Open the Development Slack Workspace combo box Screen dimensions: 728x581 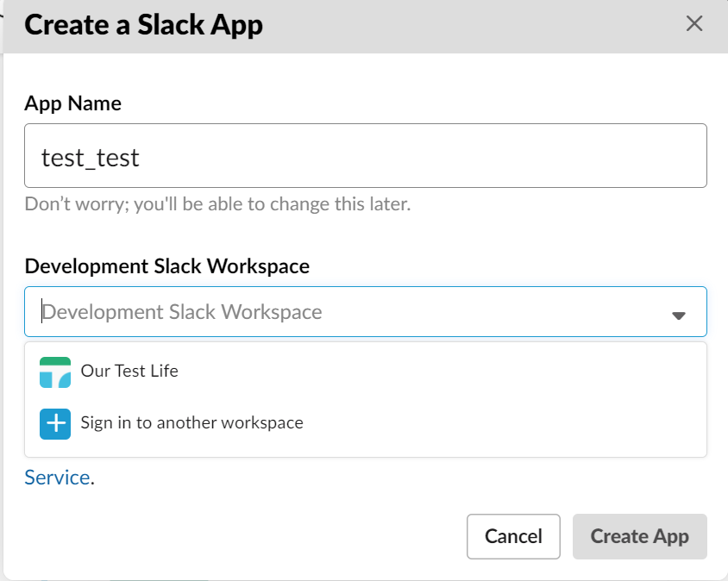click(x=366, y=311)
